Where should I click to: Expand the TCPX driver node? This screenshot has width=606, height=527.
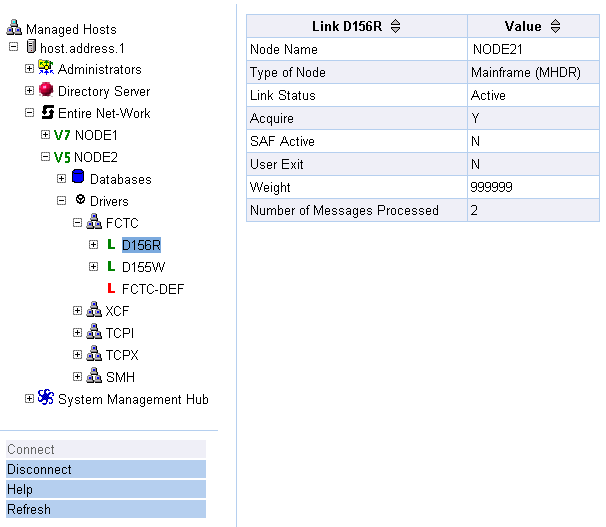pos(77,355)
